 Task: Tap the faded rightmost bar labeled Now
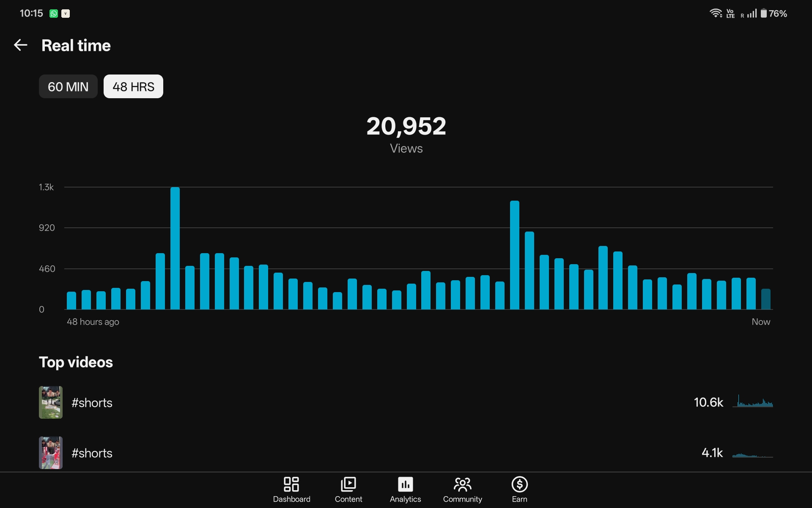tap(765, 299)
